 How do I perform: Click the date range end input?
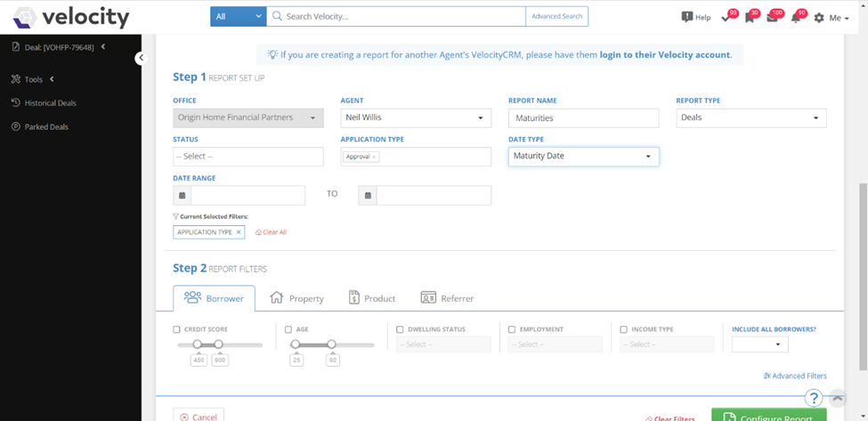point(434,195)
